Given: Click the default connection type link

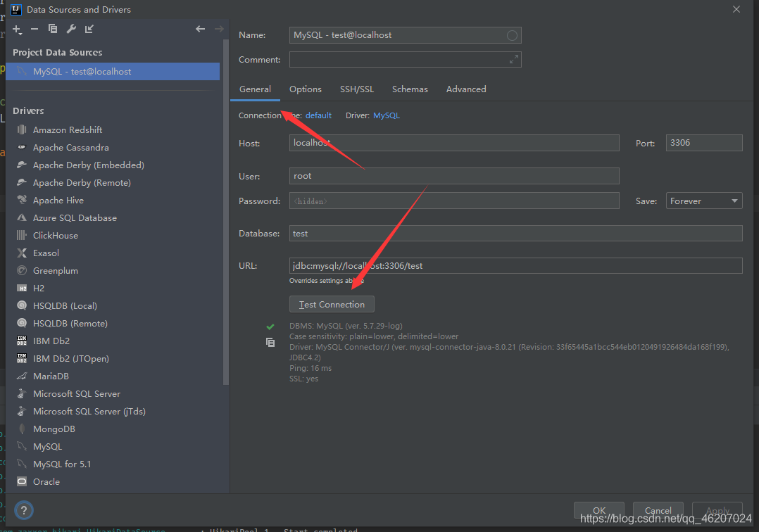Looking at the screenshot, I should [318, 115].
